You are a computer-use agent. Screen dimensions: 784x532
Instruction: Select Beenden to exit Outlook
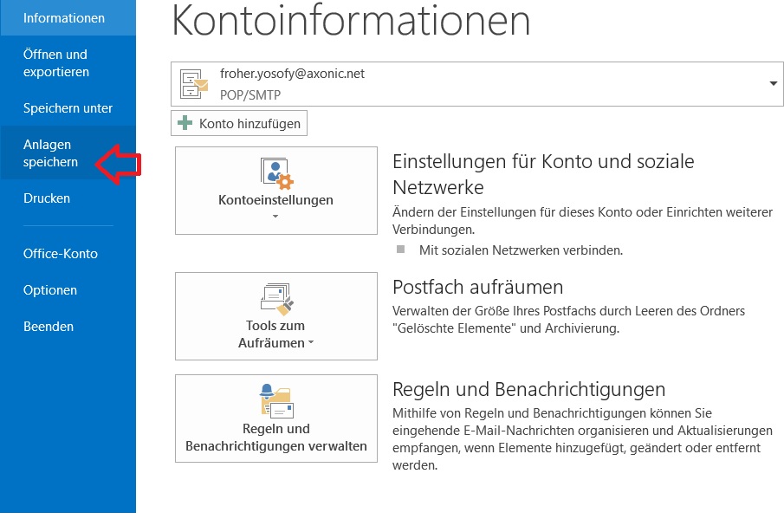pos(68,327)
